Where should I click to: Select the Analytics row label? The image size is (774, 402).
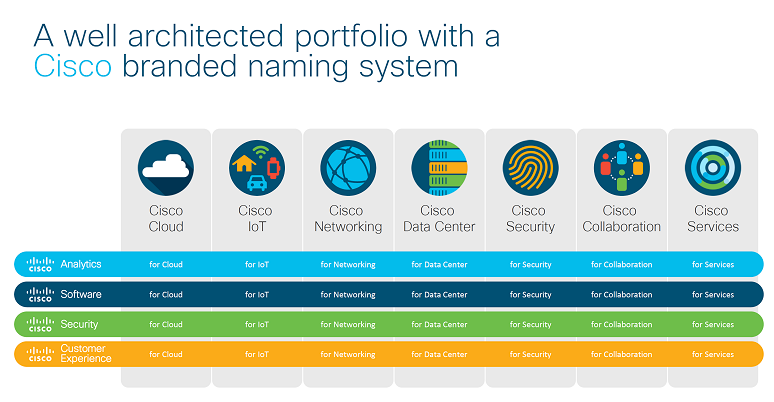tap(81, 264)
